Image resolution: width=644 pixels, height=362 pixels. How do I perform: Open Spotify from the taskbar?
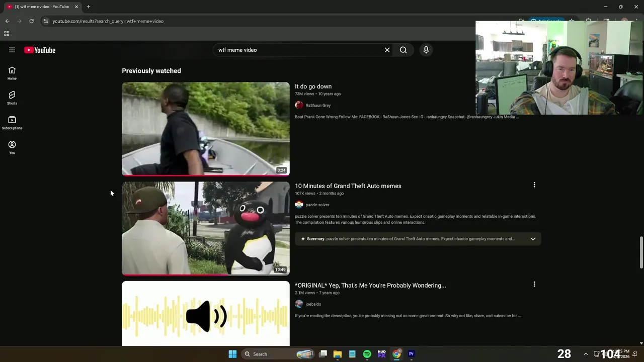(367, 354)
